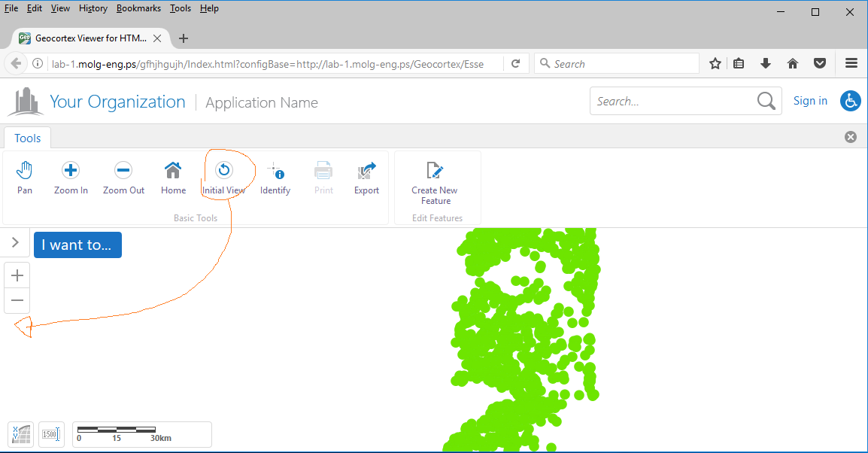868x453 pixels.
Task: Click the Your Organization title
Action: click(117, 102)
